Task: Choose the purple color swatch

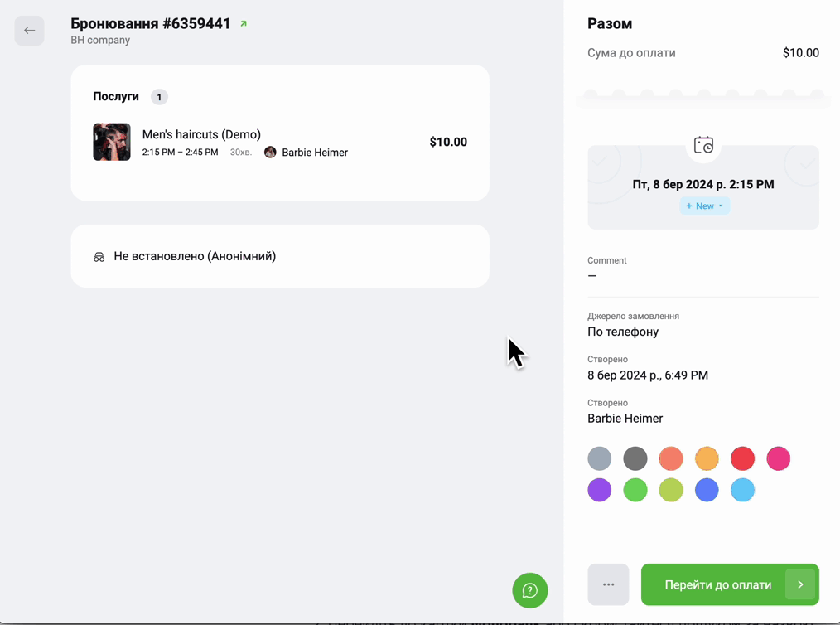Action: [599, 490]
